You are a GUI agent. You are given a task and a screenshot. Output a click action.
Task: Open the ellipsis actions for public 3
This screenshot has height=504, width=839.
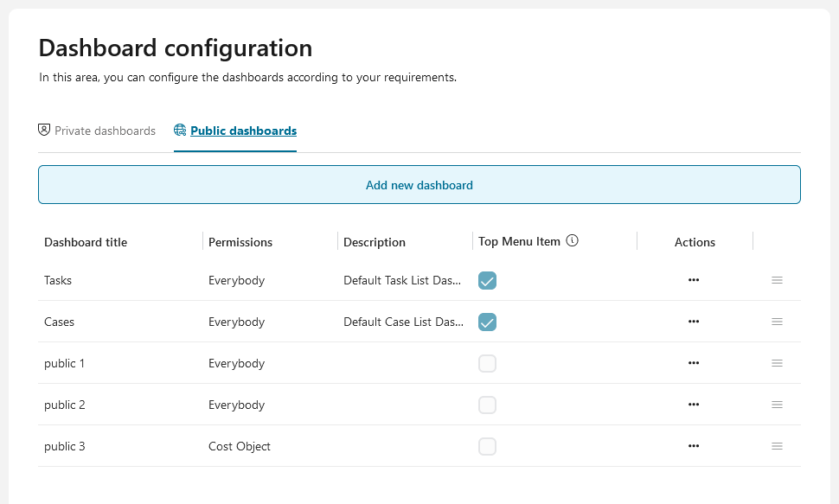(x=694, y=446)
